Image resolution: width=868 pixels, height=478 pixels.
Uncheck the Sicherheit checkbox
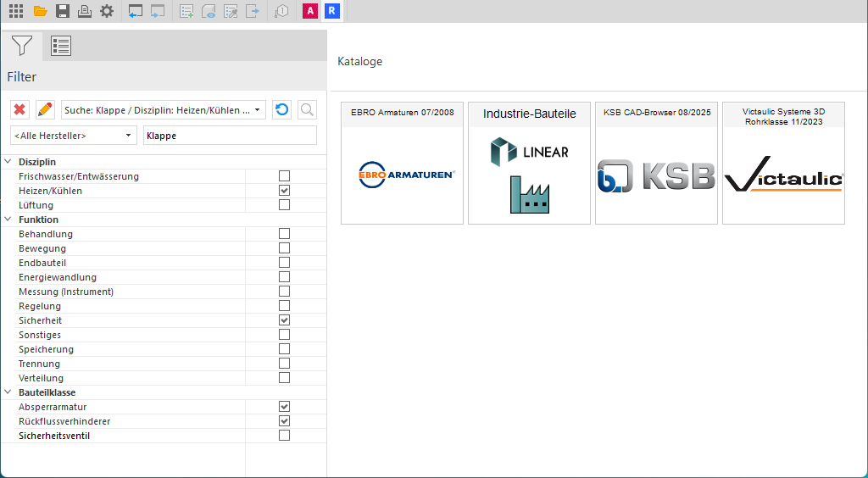pyautogui.click(x=285, y=320)
